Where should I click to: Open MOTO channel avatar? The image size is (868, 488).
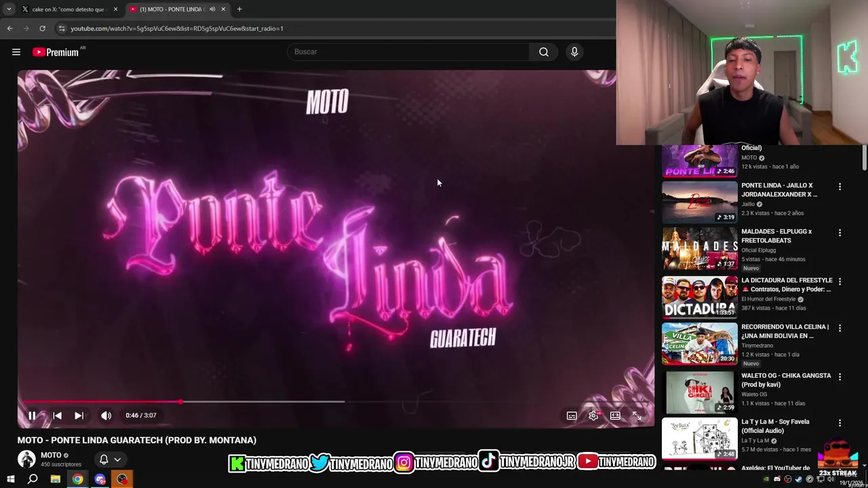[26, 460]
